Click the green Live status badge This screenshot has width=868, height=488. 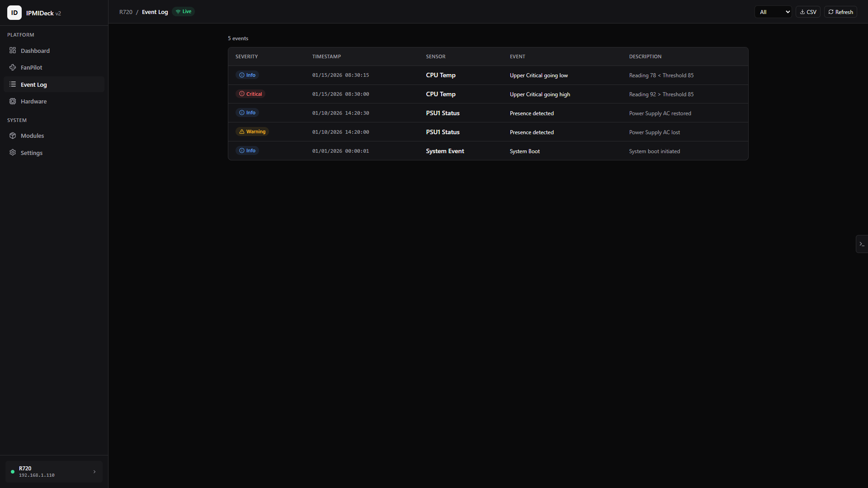click(x=184, y=12)
